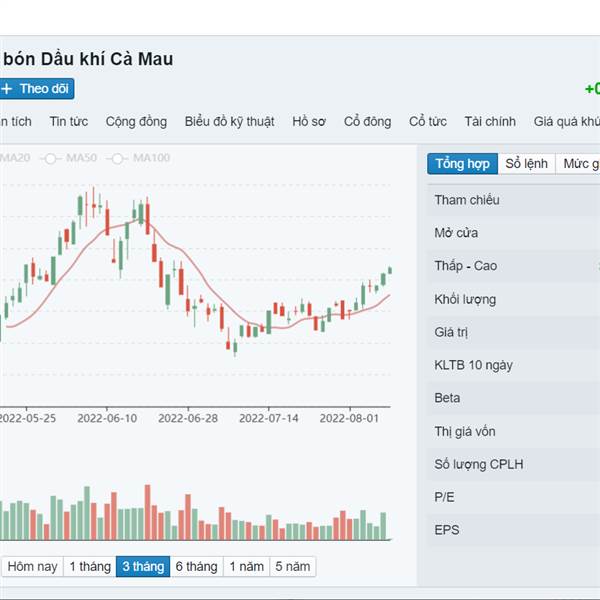Toggle the MA20 moving average legend
This screenshot has width=600, height=600.
(x=15, y=158)
